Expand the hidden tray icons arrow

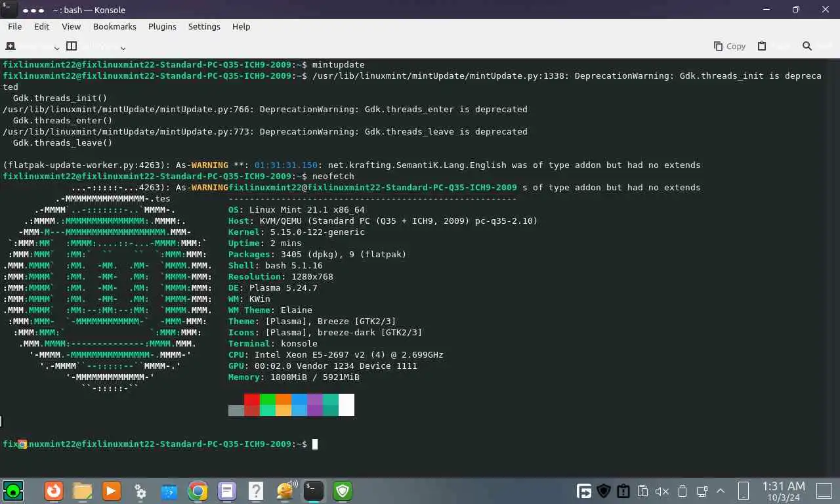point(721,491)
